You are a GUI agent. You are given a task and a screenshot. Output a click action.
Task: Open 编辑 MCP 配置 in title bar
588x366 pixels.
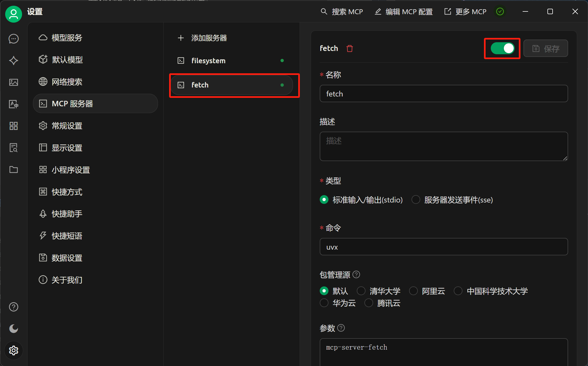404,12
